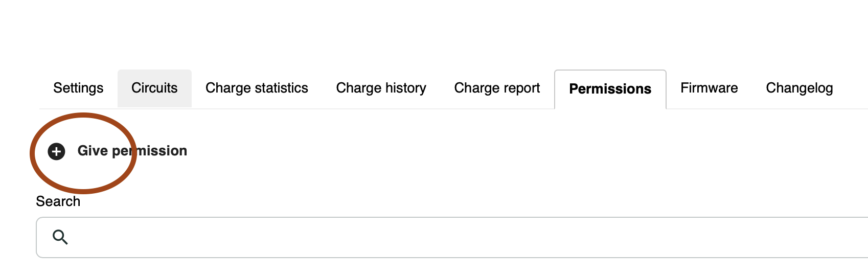Screen dimensions: 868x274
Task: Click the Search label above the field
Action: (58, 201)
